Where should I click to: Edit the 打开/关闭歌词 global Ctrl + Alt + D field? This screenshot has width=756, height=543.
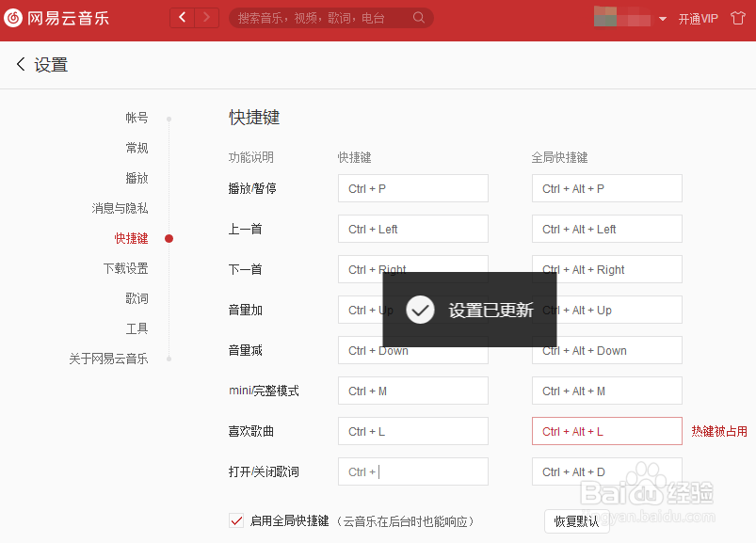pyautogui.click(x=607, y=471)
